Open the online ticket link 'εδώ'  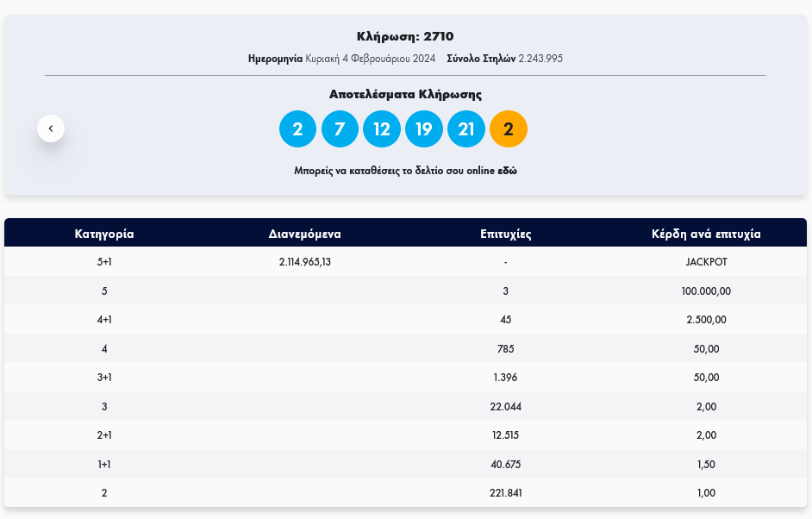point(507,171)
